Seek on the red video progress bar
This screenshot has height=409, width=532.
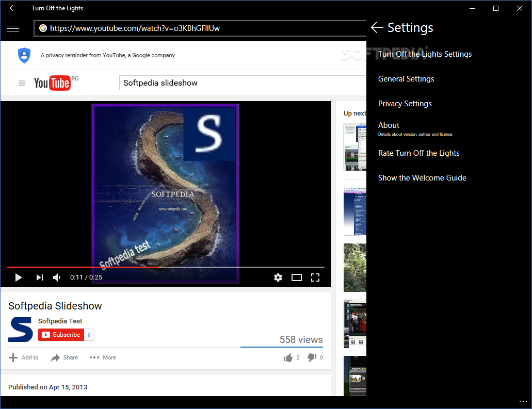click(x=165, y=268)
